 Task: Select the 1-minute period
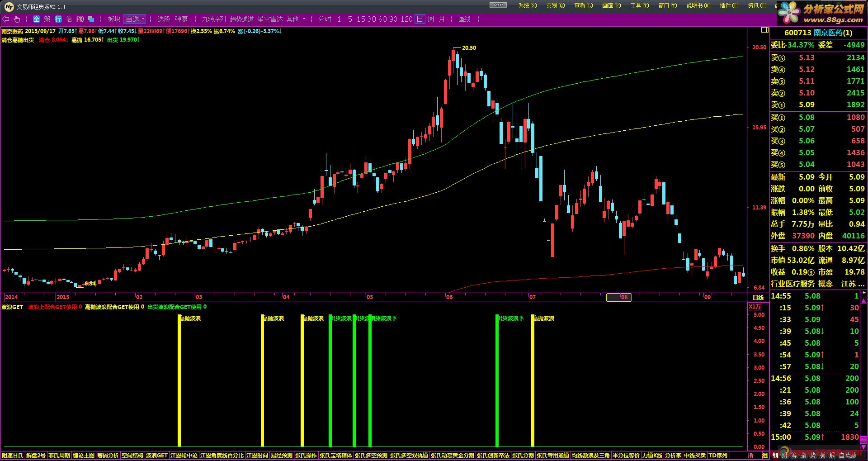(x=339, y=19)
